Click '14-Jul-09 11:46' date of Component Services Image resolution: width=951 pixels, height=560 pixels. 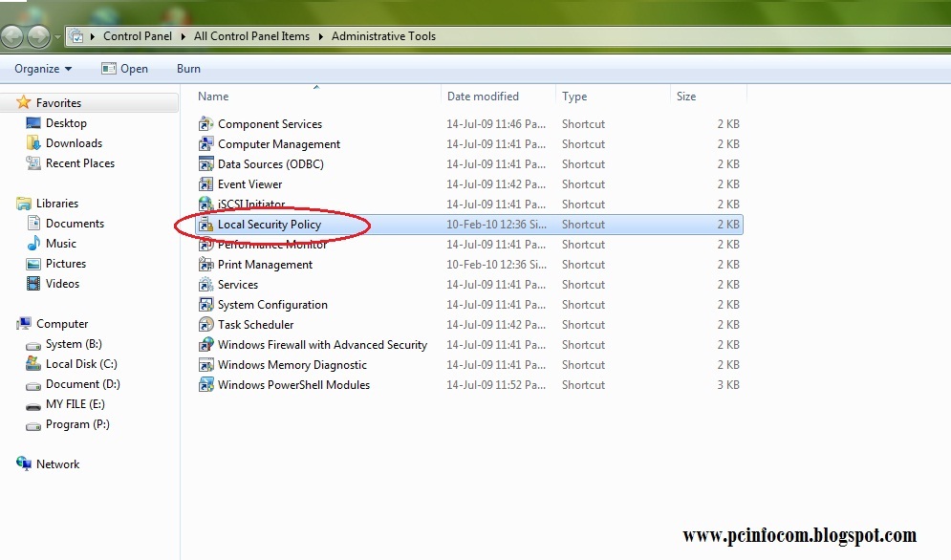pos(495,124)
